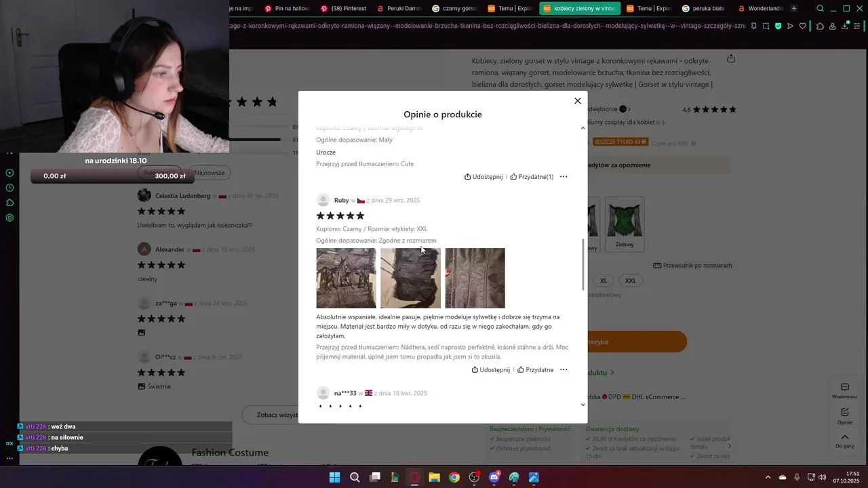The width and height of the screenshot is (868, 488).
Task: Click Alexander's reviewer avatar on the background page
Action: [144, 249]
